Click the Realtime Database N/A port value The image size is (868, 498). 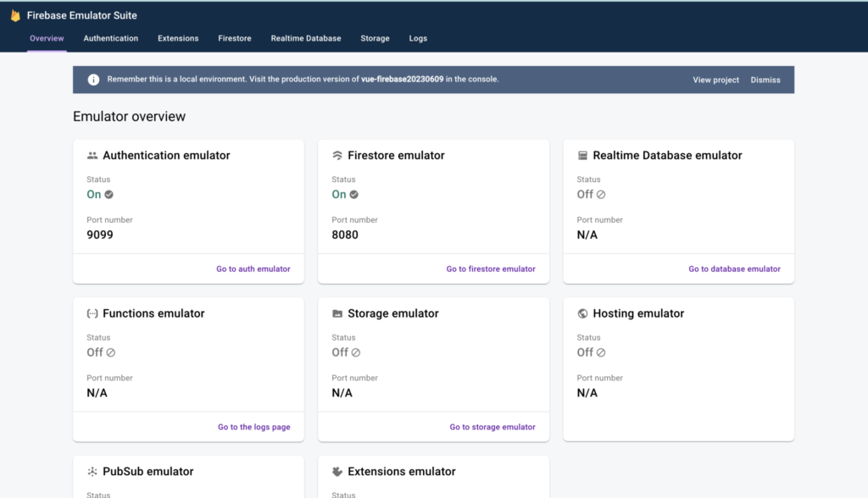click(587, 235)
